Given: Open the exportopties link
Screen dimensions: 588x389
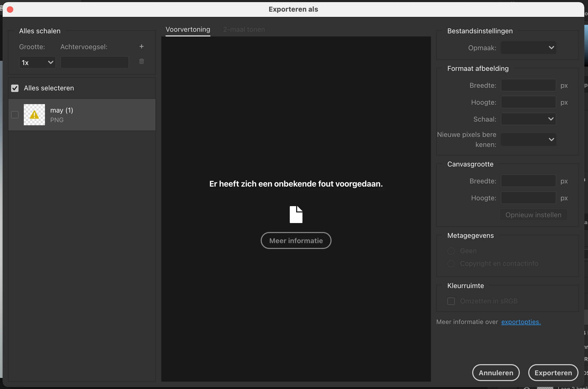Looking at the screenshot, I should (x=521, y=322).
